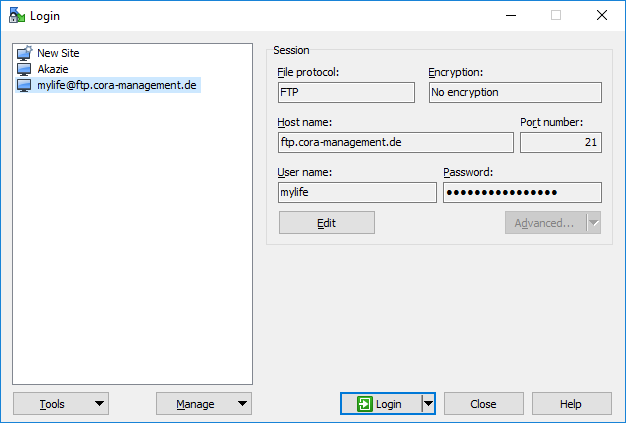The image size is (626, 423).
Task: Click the Port number field
Action: point(560,142)
